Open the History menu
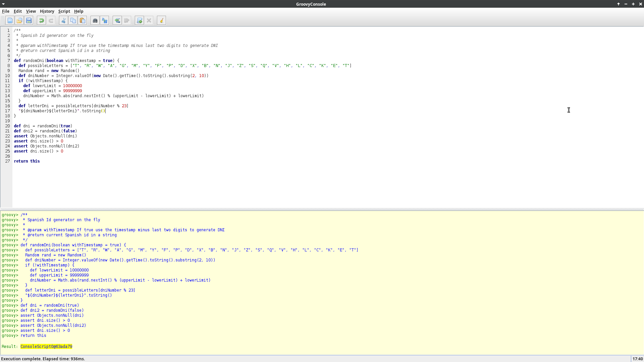Viewport: 644px width, 362px height. pos(47,11)
